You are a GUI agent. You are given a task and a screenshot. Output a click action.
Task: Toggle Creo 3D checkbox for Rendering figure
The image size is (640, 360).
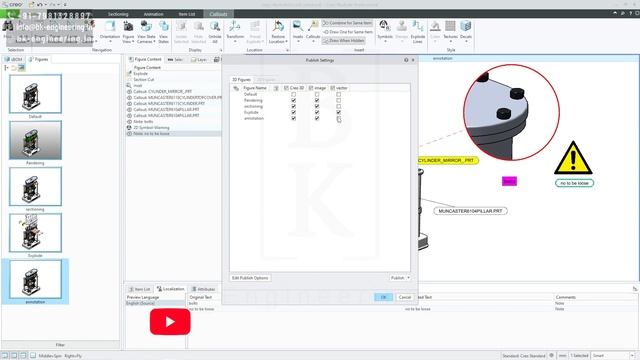(293, 100)
